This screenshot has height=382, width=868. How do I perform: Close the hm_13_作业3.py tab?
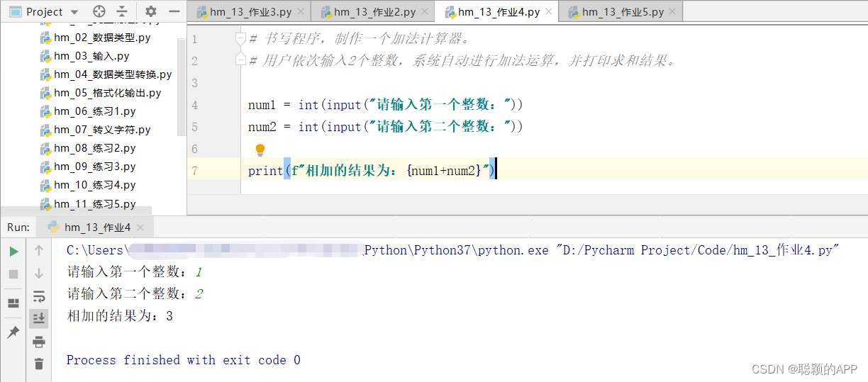tap(301, 12)
